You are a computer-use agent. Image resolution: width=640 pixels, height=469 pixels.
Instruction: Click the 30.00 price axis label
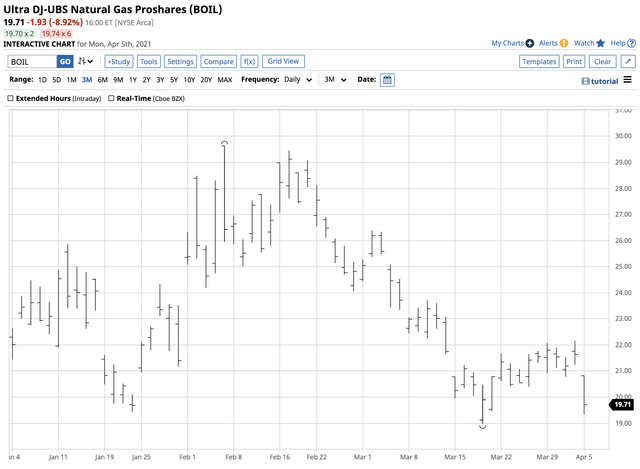tap(623, 136)
